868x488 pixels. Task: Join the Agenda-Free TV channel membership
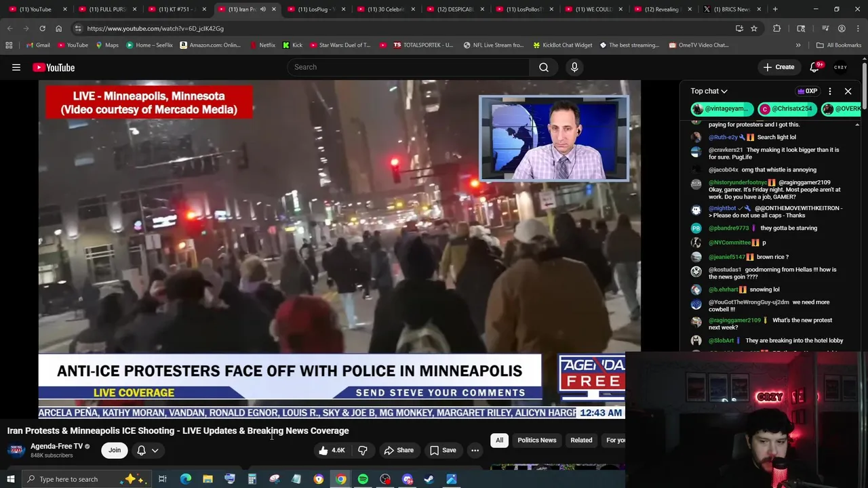coord(115,450)
